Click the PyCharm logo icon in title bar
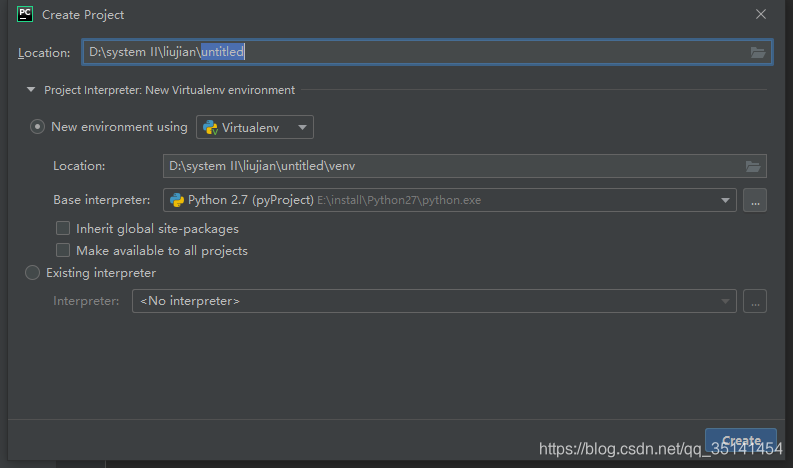This screenshot has width=793, height=468. [25, 14]
